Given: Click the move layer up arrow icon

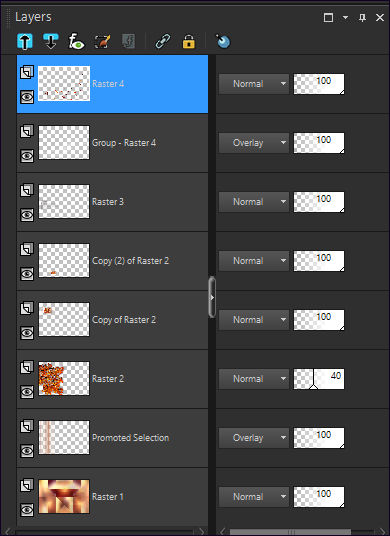Looking at the screenshot, I should click(x=25, y=42).
